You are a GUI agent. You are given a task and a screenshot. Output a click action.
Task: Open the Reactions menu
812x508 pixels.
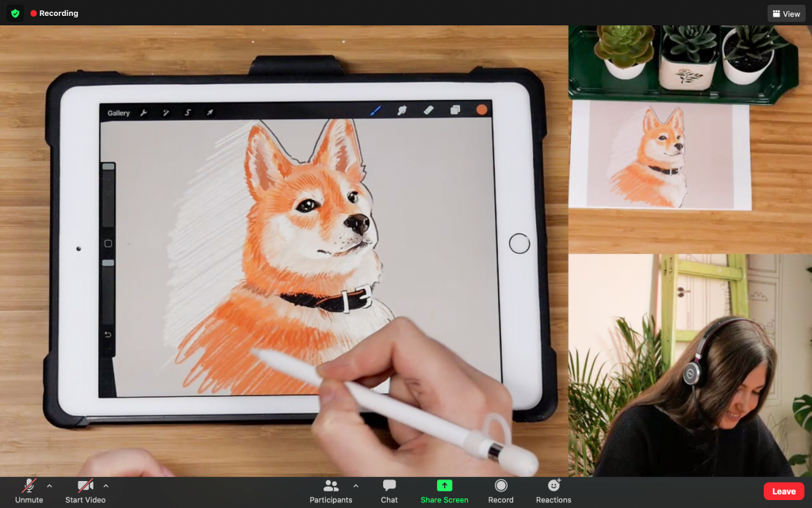[x=553, y=491]
